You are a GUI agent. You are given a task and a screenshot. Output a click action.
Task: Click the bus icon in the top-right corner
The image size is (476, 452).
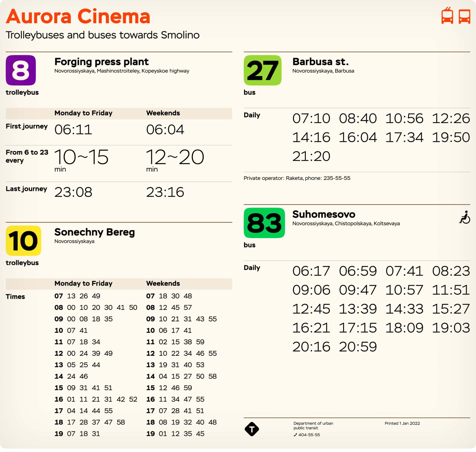pos(464,17)
